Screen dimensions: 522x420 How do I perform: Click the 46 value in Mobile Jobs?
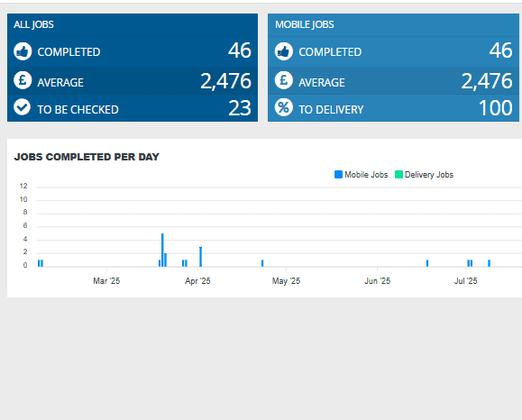pyautogui.click(x=500, y=50)
